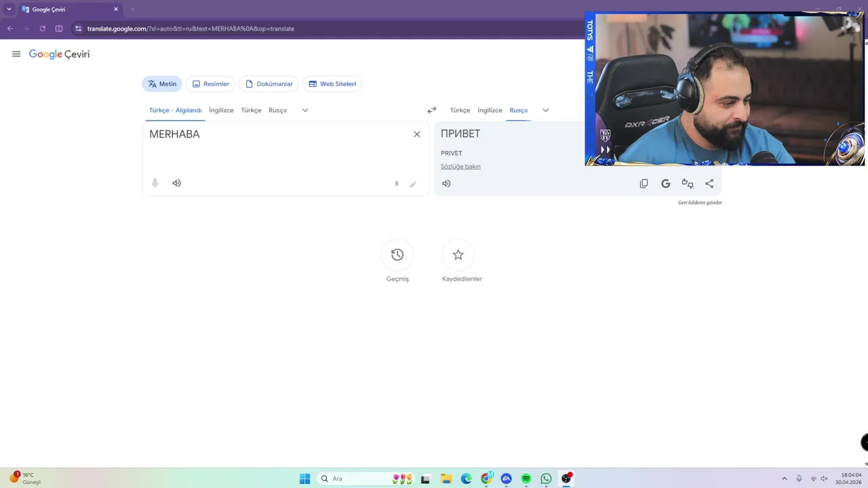The width and height of the screenshot is (868, 488).
Task: Click the system tray microphone icon
Action: (800, 479)
